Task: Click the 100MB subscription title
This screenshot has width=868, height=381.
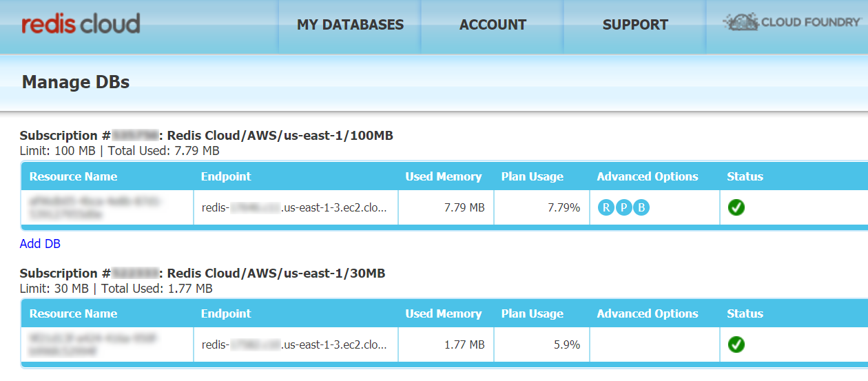Action: (x=207, y=136)
